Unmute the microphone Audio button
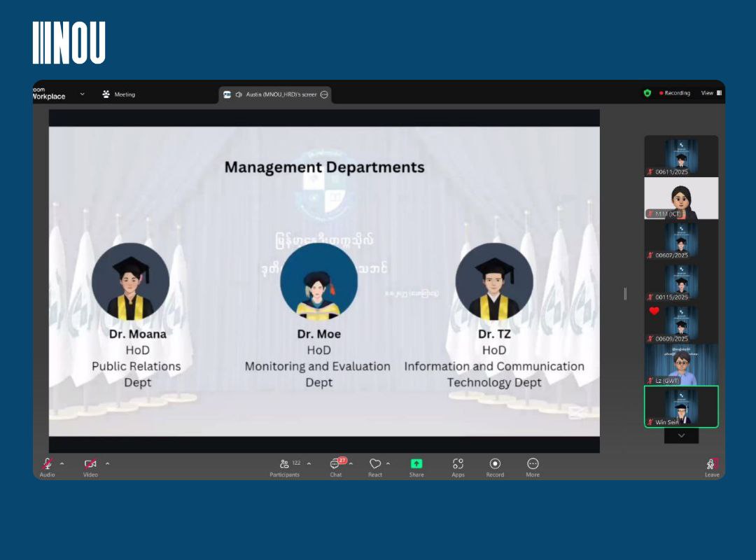The image size is (756, 560). 48,467
